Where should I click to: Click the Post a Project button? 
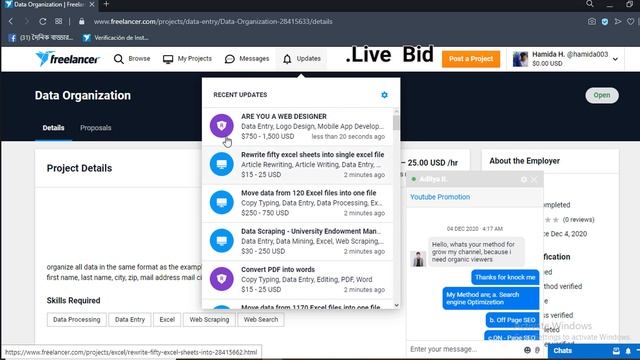click(x=471, y=59)
